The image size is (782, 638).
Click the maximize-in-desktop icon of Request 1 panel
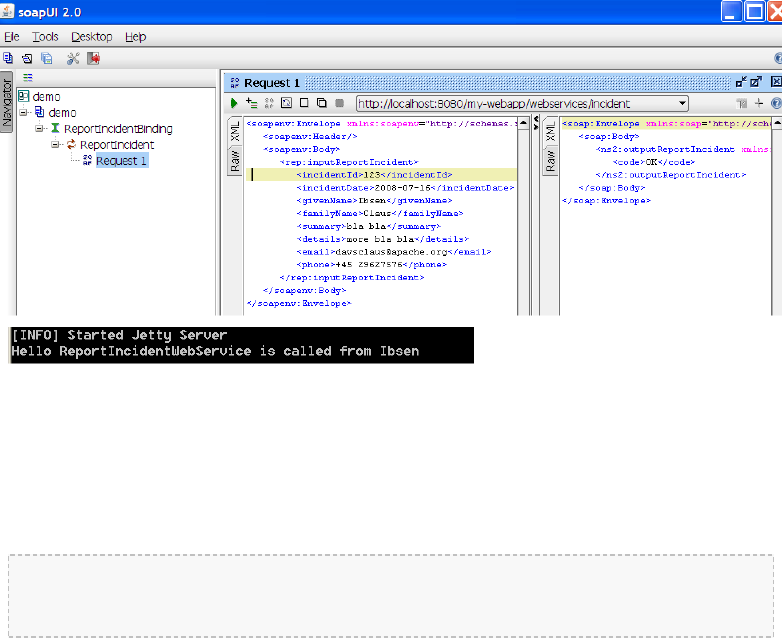click(756, 82)
